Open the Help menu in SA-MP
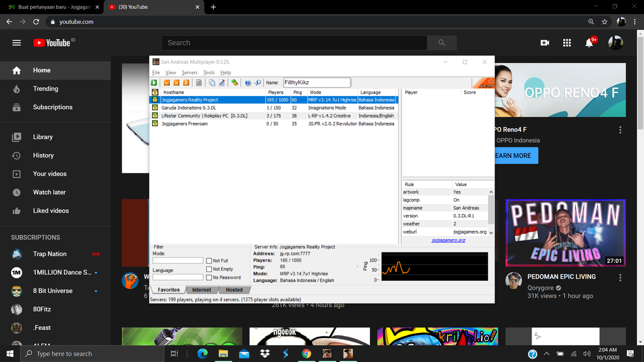 pos(225,72)
